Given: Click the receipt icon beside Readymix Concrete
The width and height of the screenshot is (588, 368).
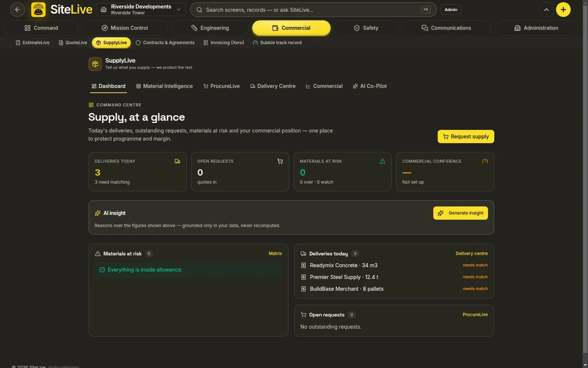Looking at the screenshot, I should [304, 265].
